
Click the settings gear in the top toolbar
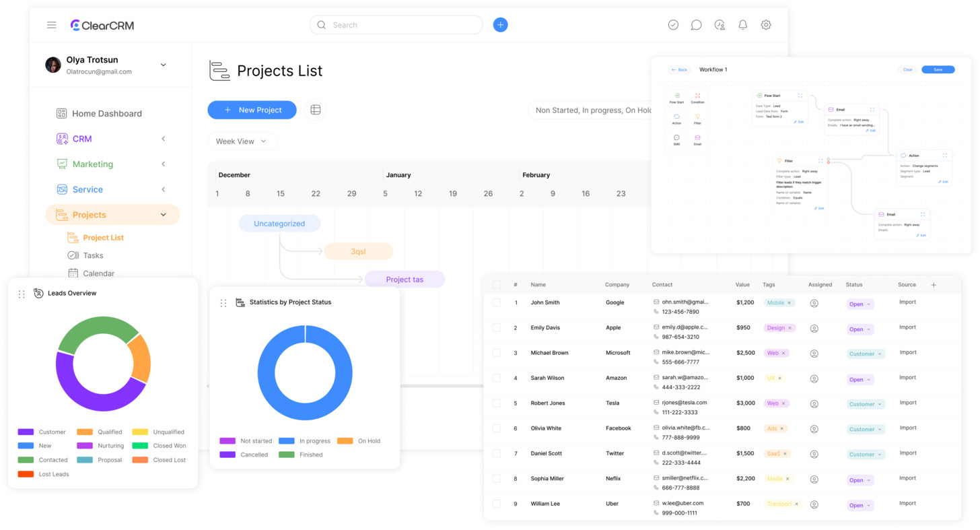click(x=766, y=24)
